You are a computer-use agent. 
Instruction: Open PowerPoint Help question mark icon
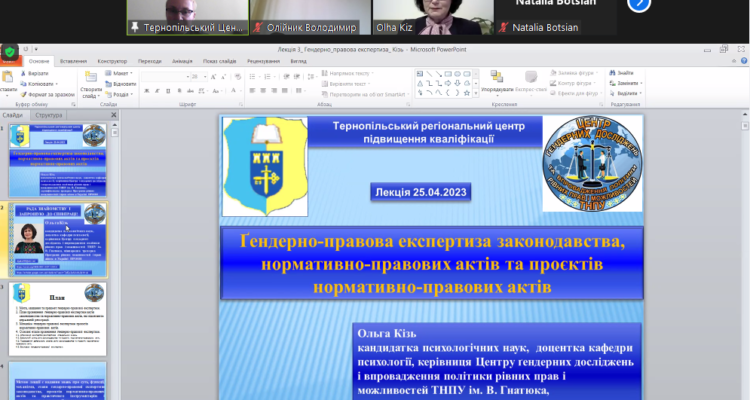pos(744,61)
